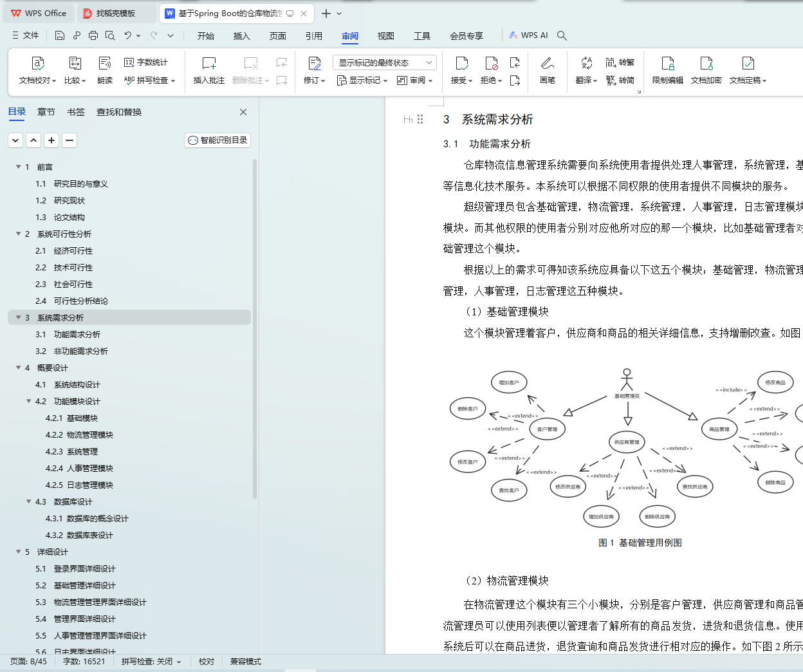Image resolution: width=803 pixels, height=672 pixels.
Task: Switch to the 插入 ribbon tab
Action: (x=242, y=36)
